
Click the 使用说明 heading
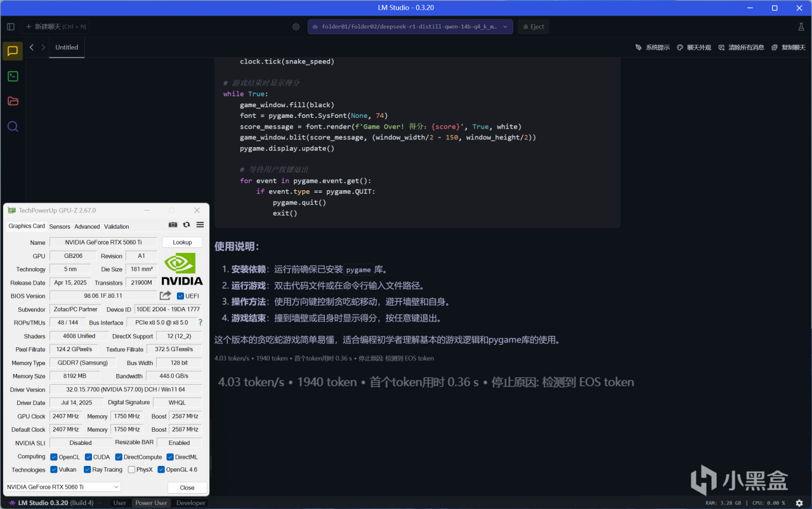237,246
